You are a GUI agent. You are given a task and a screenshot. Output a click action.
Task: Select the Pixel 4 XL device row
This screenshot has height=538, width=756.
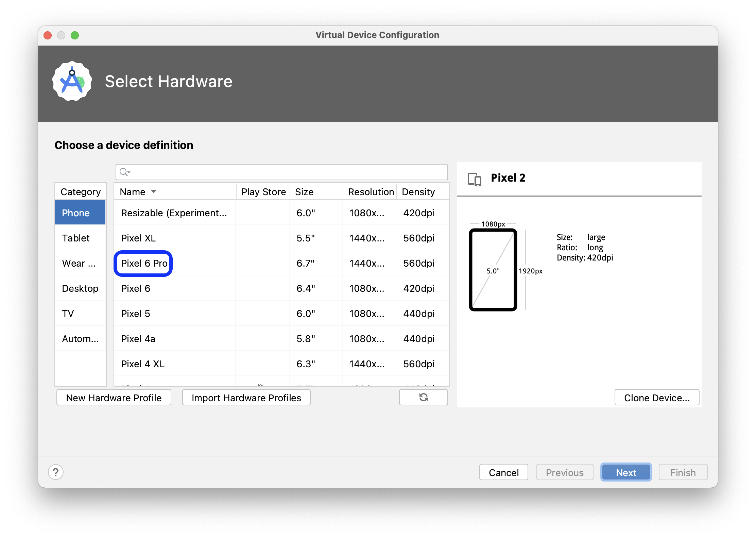tap(282, 364)
